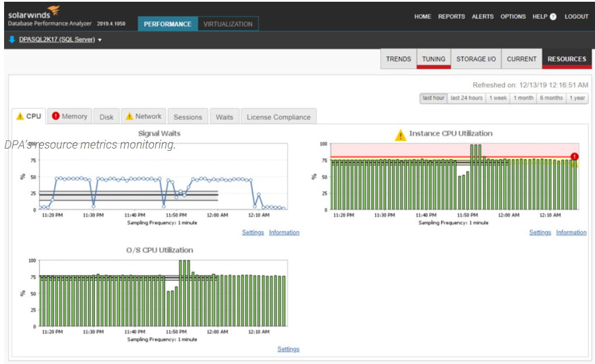Click the Signal Waits line chart plot

(164, 176)
